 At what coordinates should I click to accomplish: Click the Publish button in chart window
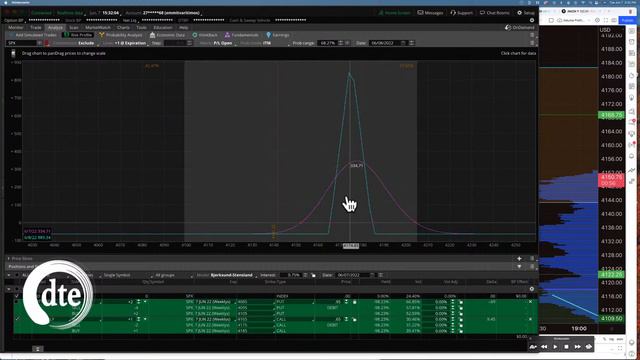click(627, 20)
